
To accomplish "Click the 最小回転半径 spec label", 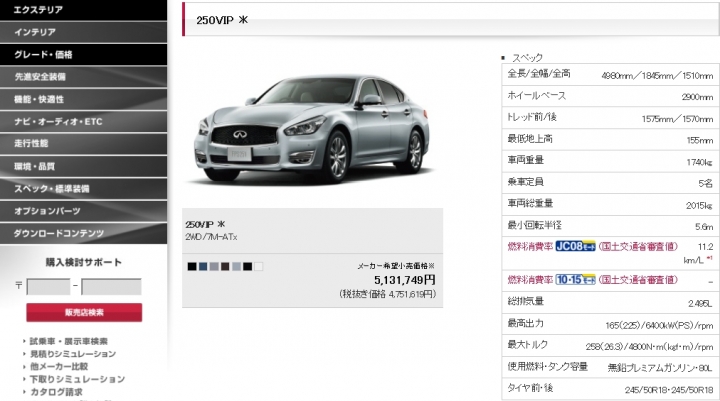I will point(534,225).
